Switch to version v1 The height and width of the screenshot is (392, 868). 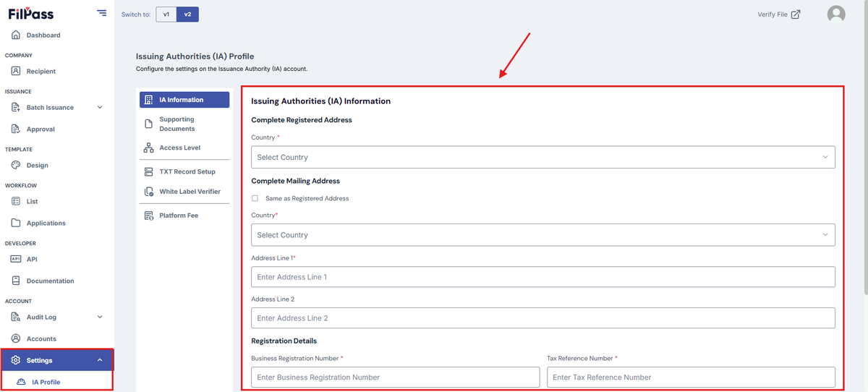click(166, 14)
